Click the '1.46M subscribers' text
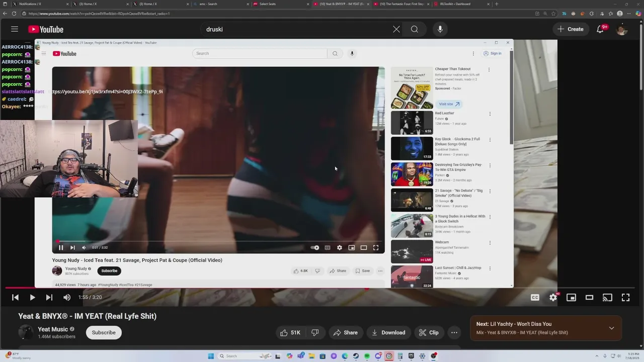 tap(56, 337)
